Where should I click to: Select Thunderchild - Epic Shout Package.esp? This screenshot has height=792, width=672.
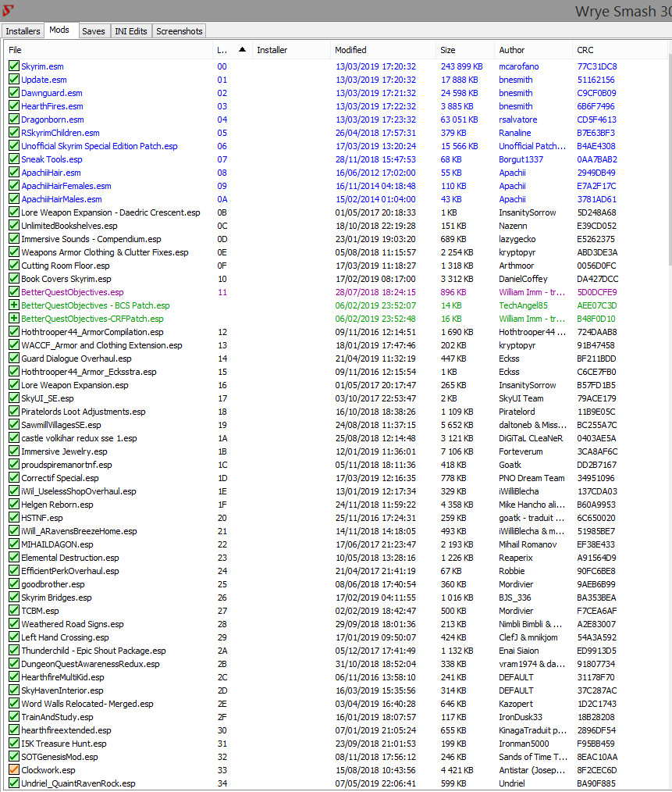pos(94,651)
